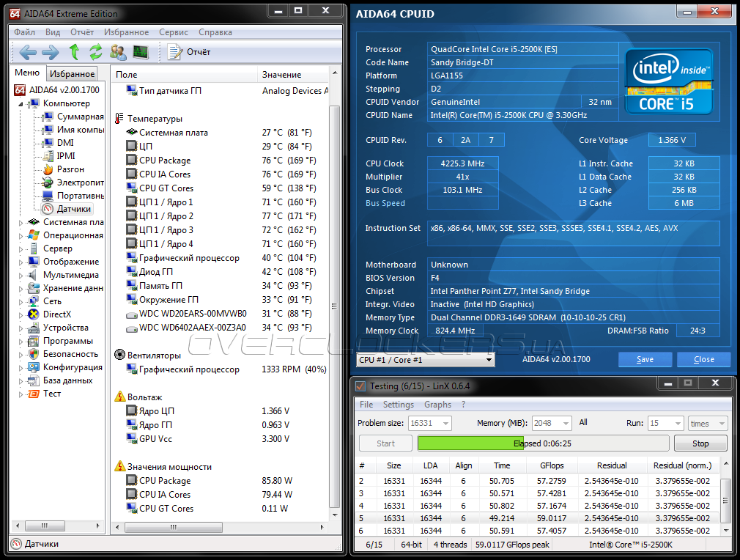
Task: Click the green Refresh arrows toolbar icon
Action: point(95,52)
